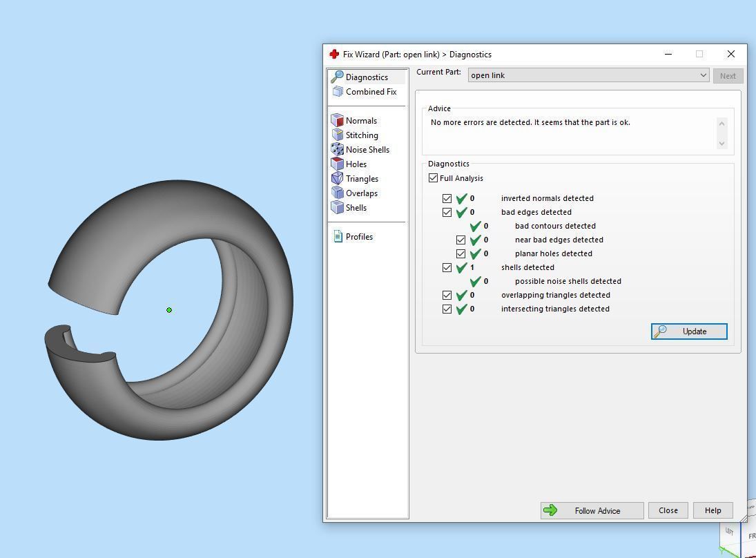Toggle near bad edges detected checkbox
Image resolution: width=756 pixels, height=558 pixels.
(461, 240)
